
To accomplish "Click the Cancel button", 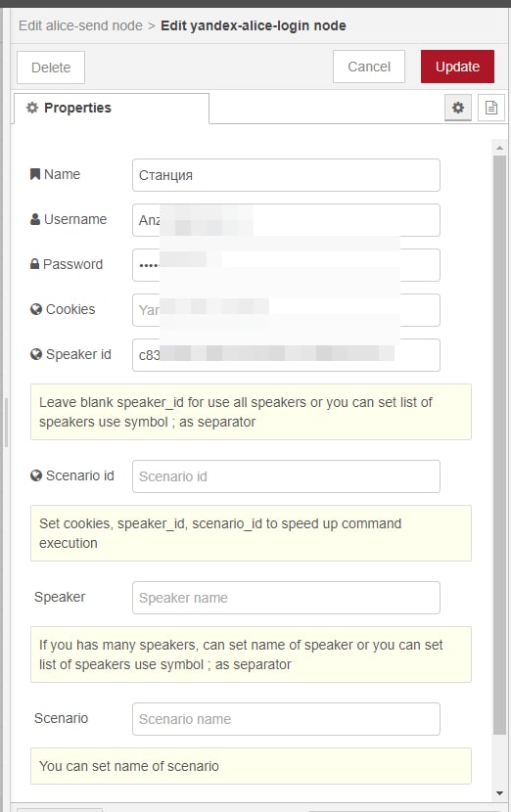I will pyautogui.click(x=369, y=67).
